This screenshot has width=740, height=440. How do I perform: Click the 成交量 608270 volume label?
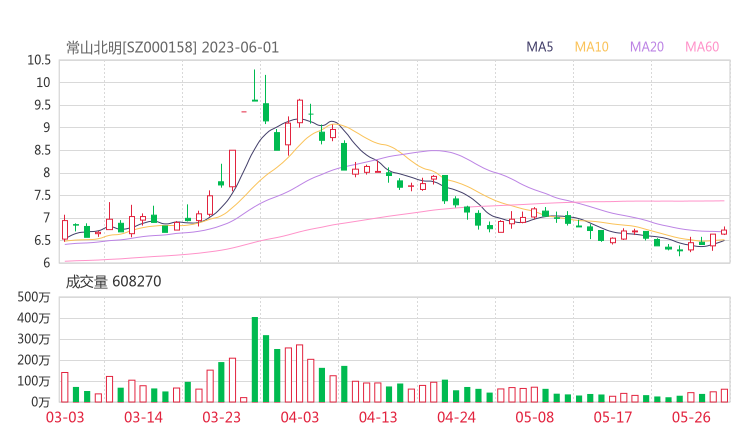pyautogui.click(x=113, y=282)
